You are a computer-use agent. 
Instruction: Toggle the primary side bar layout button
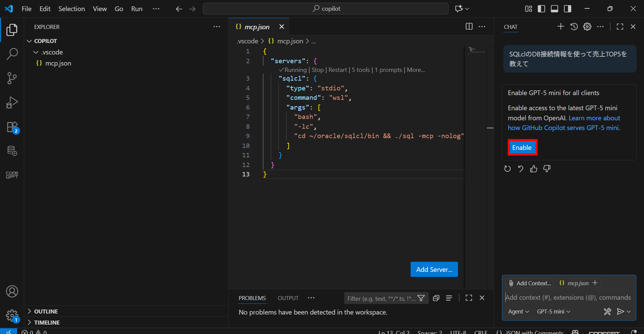pos(541,9)
